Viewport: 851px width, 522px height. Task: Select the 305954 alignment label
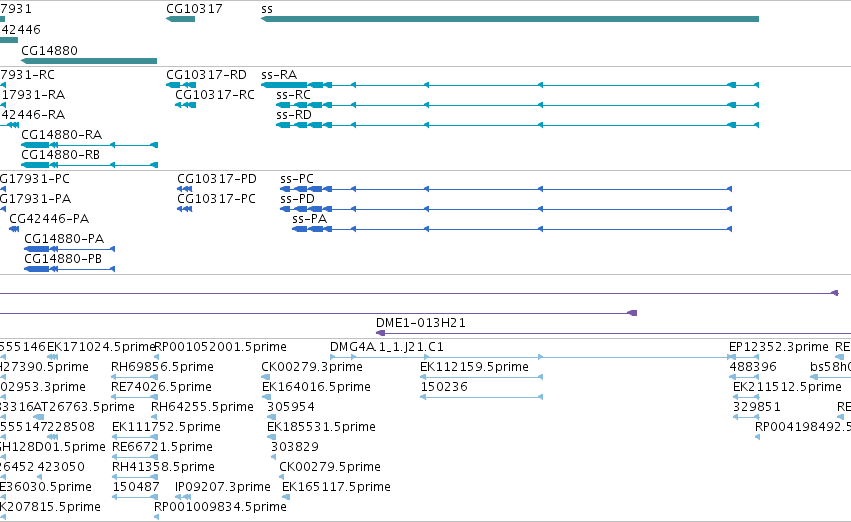[291, 406]
